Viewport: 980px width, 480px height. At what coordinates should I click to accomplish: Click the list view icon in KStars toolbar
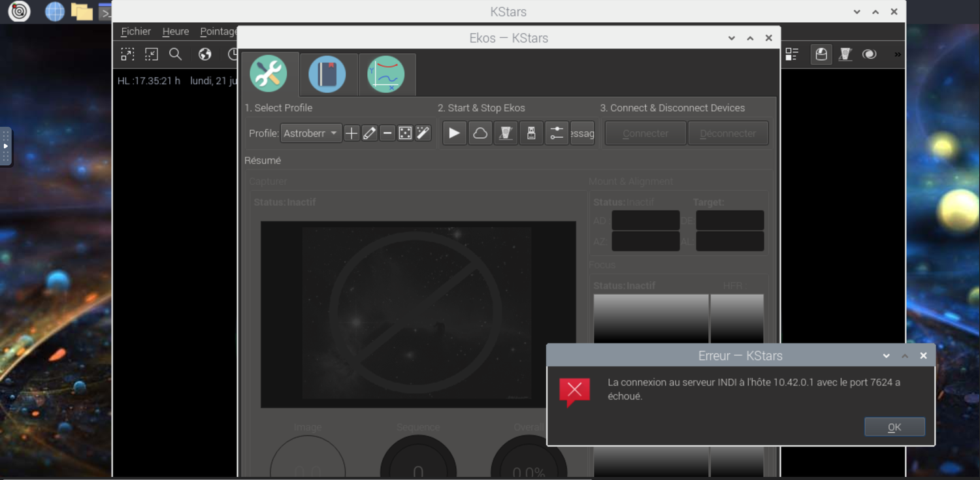click(x=792, y=54)
